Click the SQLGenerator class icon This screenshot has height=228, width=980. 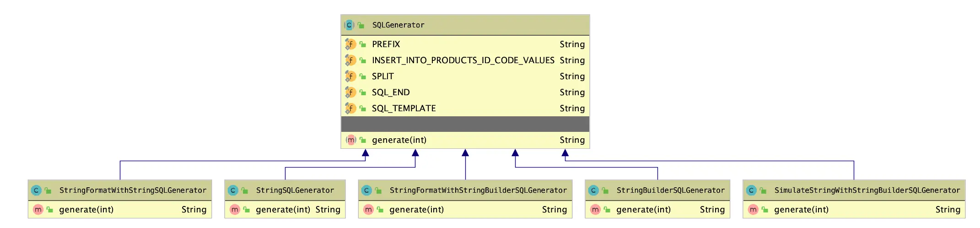pyautogui.click(x=349, y=25)
